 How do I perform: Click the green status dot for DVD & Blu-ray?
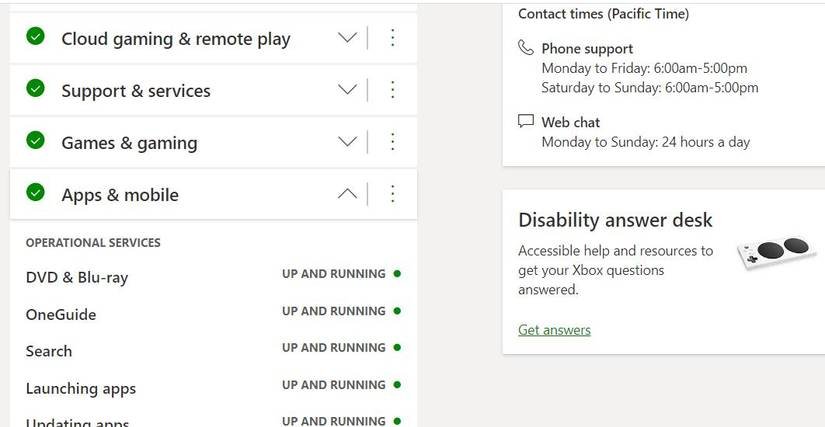(x=397, y=273)
